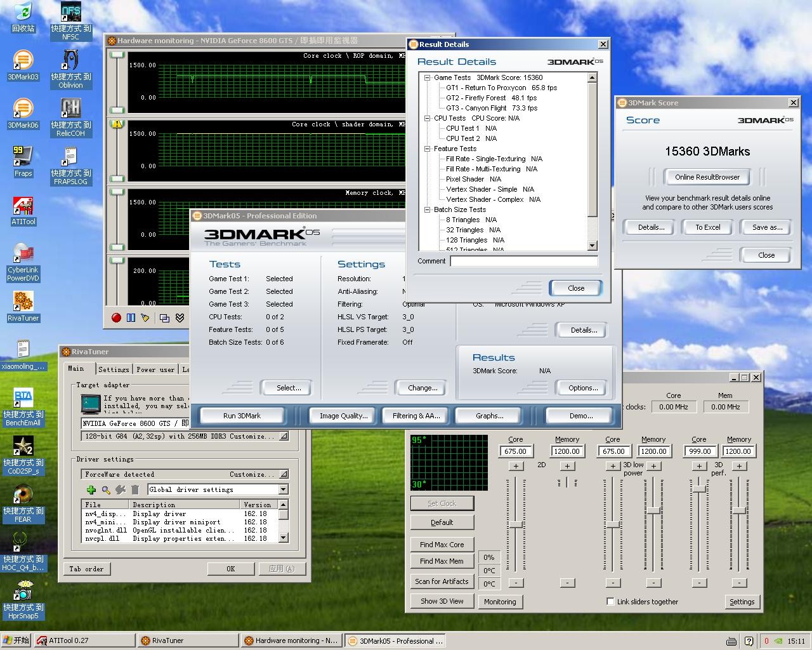This screenshot has height=650, width=812.
Task: Collapse the Game Tests tree node
Action: point(428,78)
